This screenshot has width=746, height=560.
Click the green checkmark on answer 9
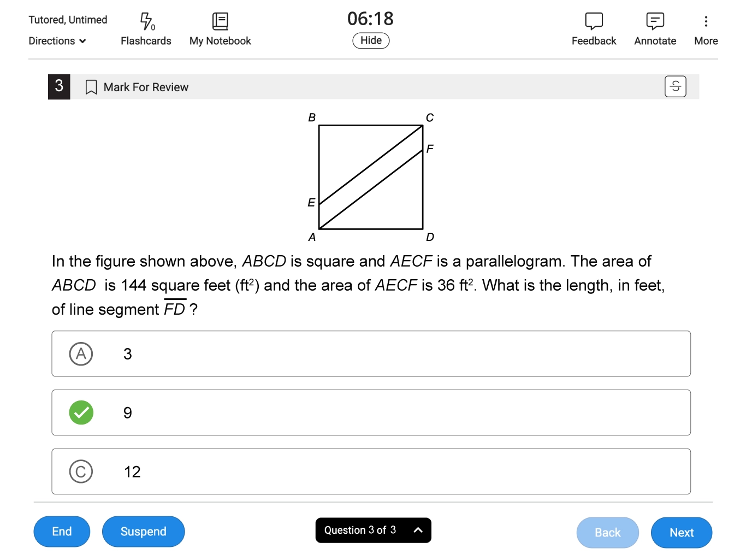point(81,412)
